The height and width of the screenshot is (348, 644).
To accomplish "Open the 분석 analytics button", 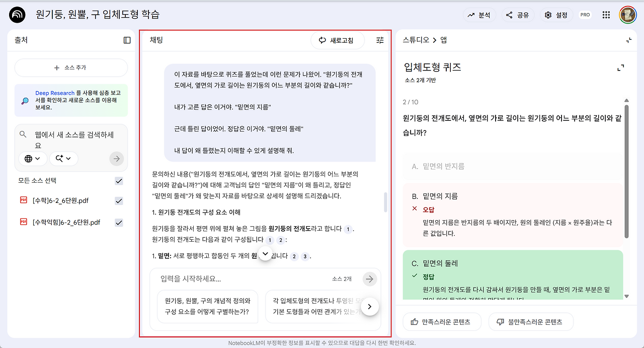I will tap(479, 15).
